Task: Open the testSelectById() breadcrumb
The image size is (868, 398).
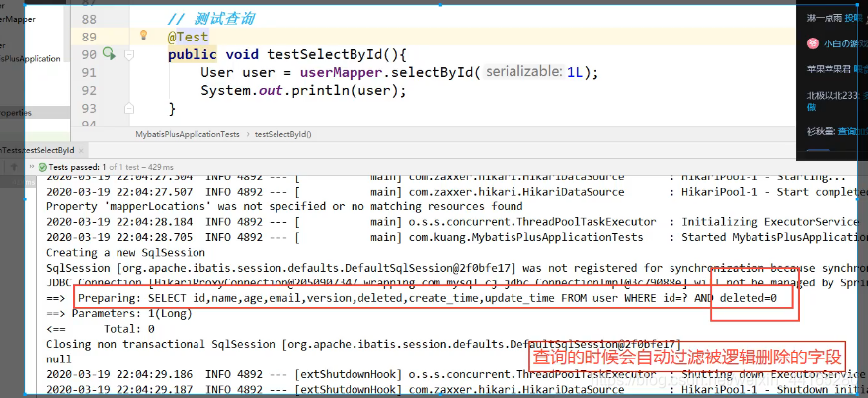Action: tap(282, 134)
